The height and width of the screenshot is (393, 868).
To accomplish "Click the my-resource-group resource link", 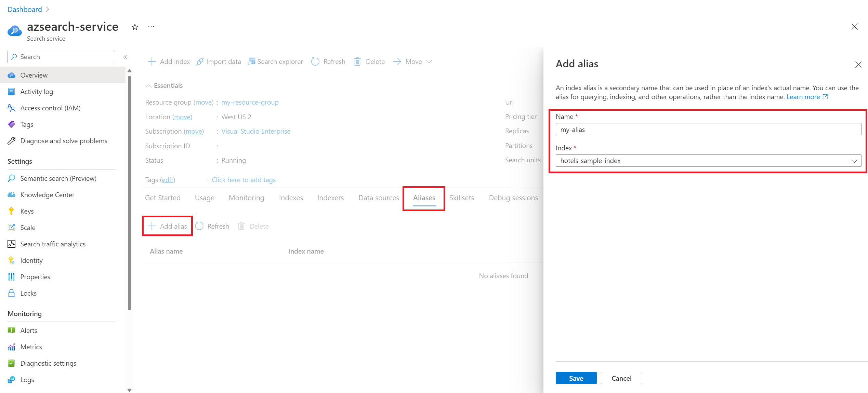I will (x=250, y=103).
